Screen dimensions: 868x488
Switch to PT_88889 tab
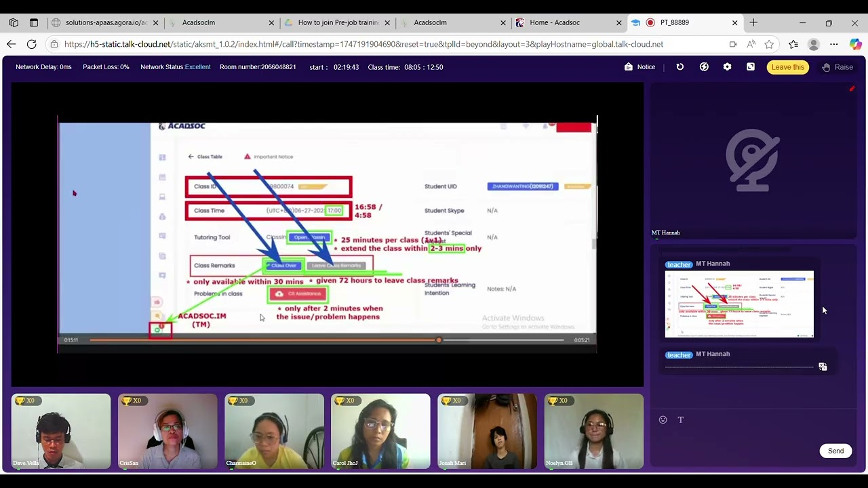tap(684, 22)
